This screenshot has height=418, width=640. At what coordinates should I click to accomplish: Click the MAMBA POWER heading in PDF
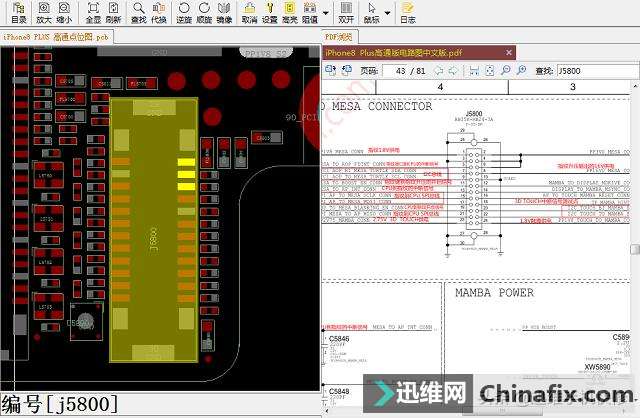[x=494, y=293]
